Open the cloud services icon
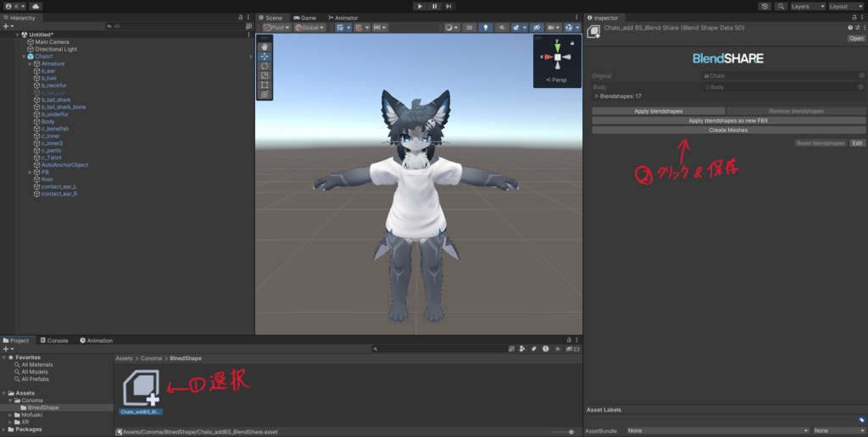The width and height of the screenshot is (868, 437). click(36, 6)
